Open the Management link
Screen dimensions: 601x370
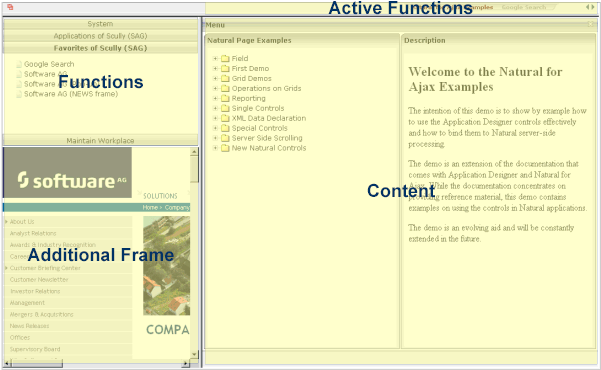click(x=27, y=303)
